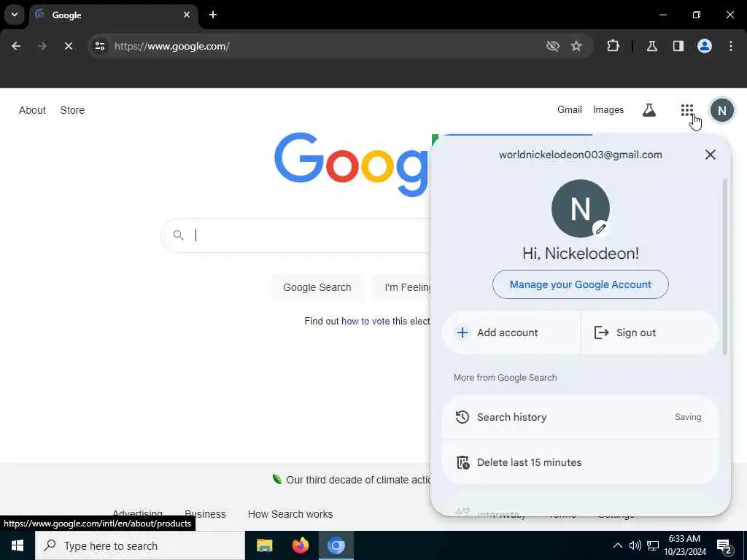This screenshot has height=560, width=747.
Task: Open Firefox from the taskbar
Action: click(300, 545)
